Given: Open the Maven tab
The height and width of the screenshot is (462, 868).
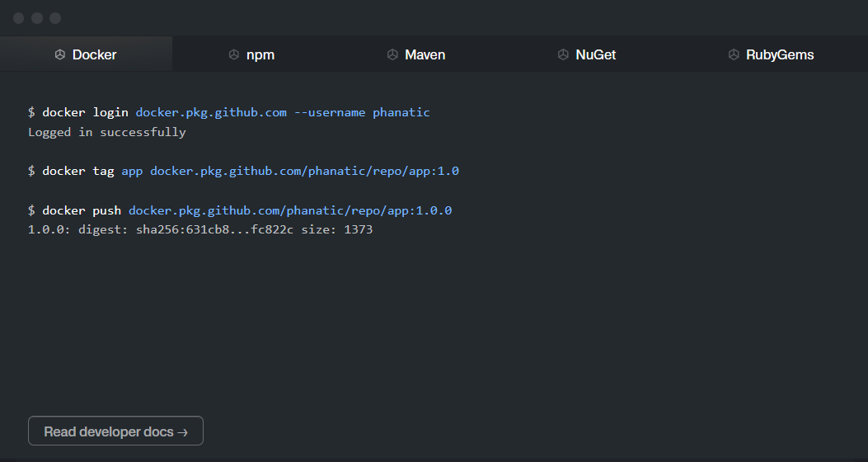Looking at the screenshot, I should tap(416, 54).
